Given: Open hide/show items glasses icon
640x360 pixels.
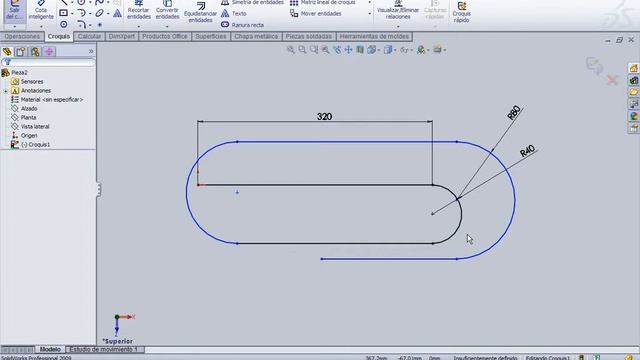Looking at the screenshot, I should point(405,50).
